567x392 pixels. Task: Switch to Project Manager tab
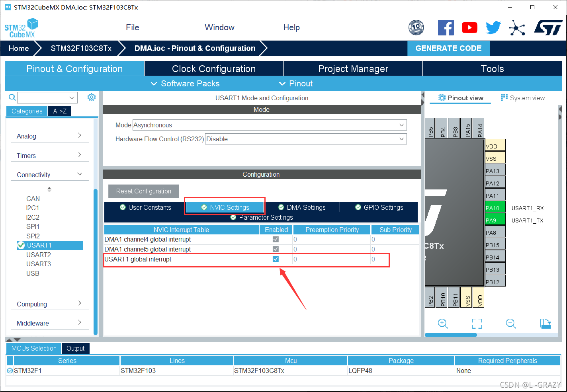pos(353,68)
